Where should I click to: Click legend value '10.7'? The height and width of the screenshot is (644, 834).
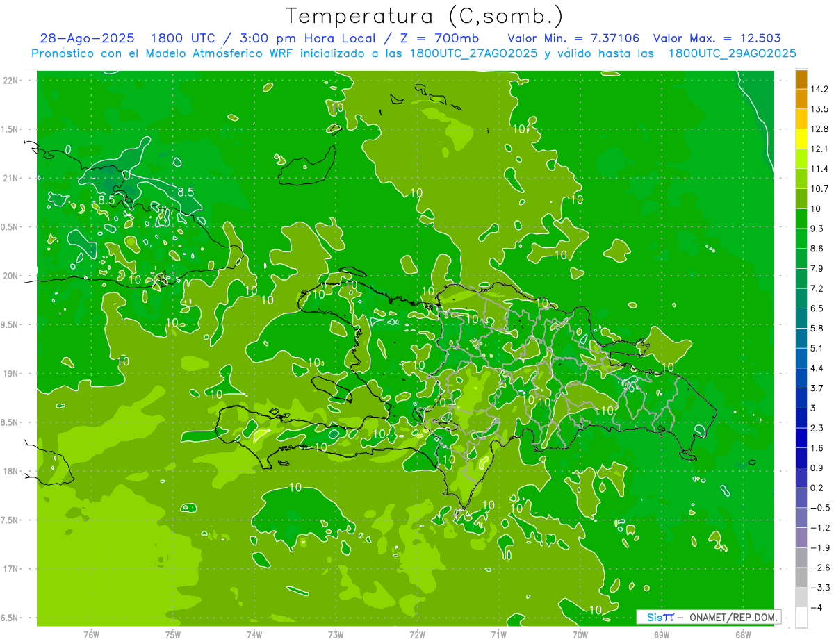coord(820,188)
